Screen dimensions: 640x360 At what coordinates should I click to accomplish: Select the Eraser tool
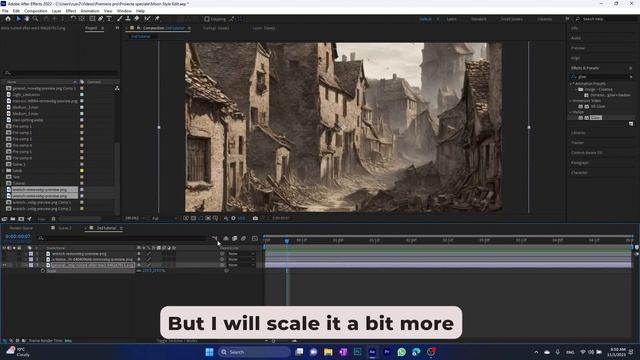point(137,19)
